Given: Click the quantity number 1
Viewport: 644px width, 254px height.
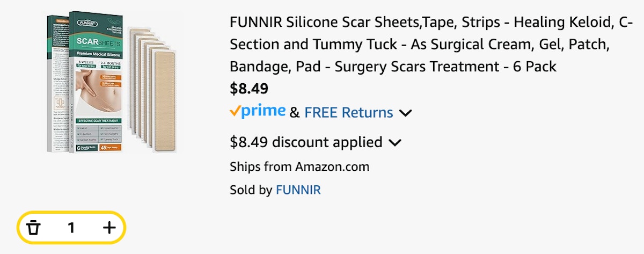Looking at the screenshot, I should point(71,228).
